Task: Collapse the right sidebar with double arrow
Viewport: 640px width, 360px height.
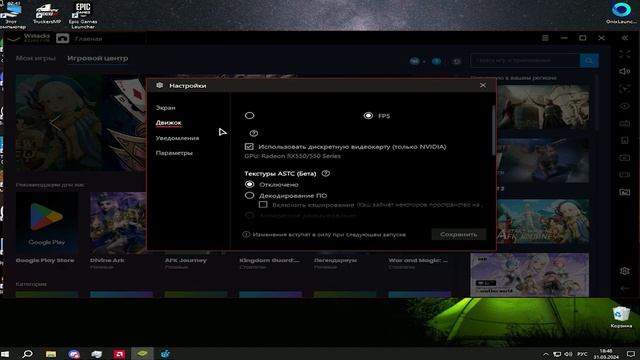Action: [624, 38]
